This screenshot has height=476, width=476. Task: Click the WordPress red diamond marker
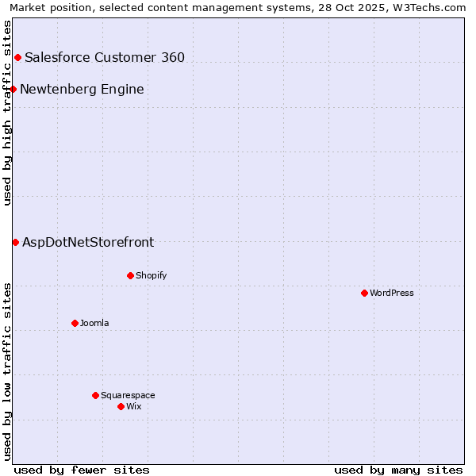click(364, 293)
